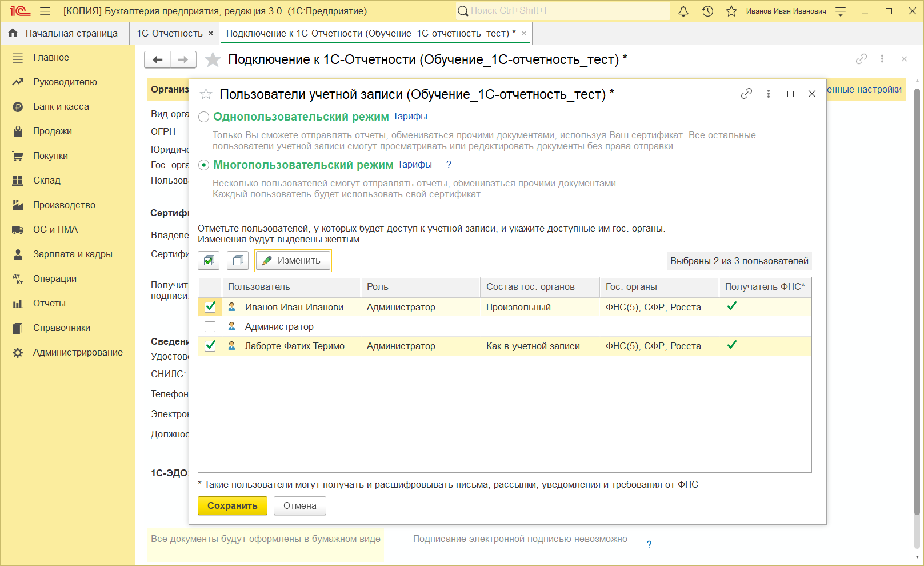
Task: Click user icon for Иванов Иван Иванович row
Action: tap(232, 307)
